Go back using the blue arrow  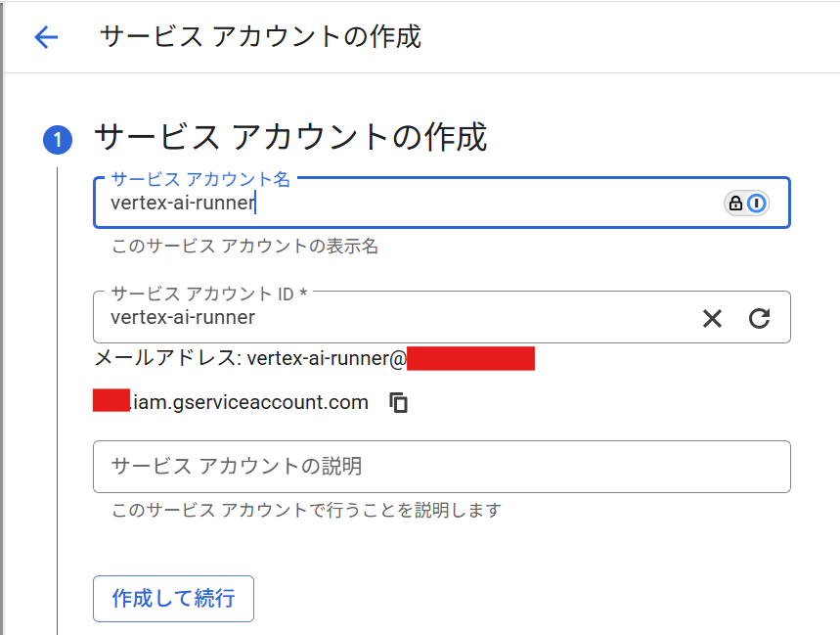coord(46,37)
